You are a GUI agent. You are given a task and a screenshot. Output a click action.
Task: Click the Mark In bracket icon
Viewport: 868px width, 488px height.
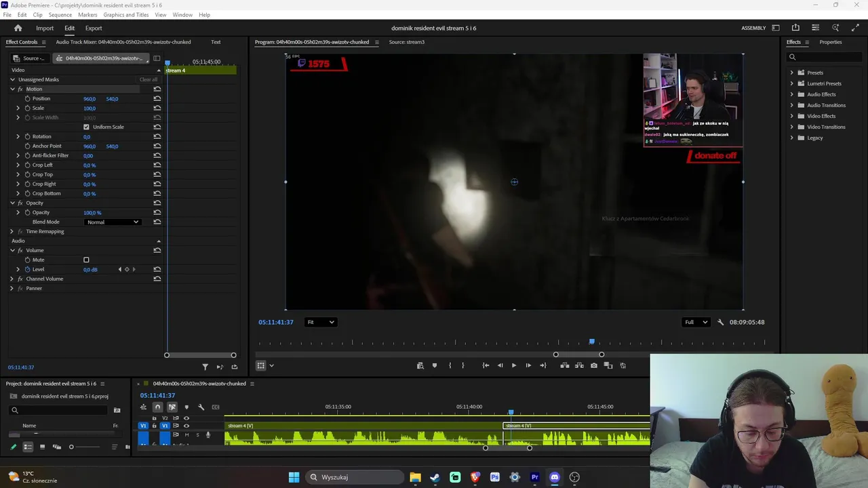point(450,365)
